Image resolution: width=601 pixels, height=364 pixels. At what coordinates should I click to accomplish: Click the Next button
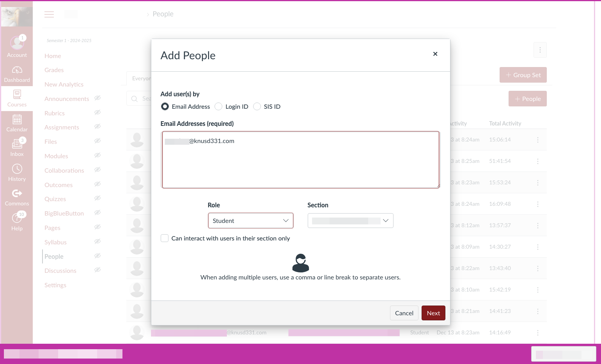pyautogui.click(x=433, y=313)
